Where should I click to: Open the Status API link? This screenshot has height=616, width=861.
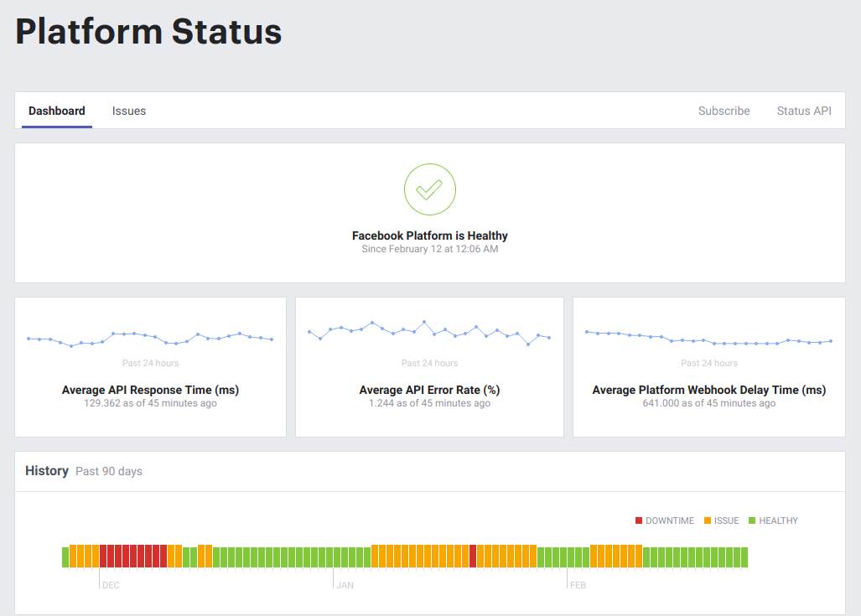[803, 111]
